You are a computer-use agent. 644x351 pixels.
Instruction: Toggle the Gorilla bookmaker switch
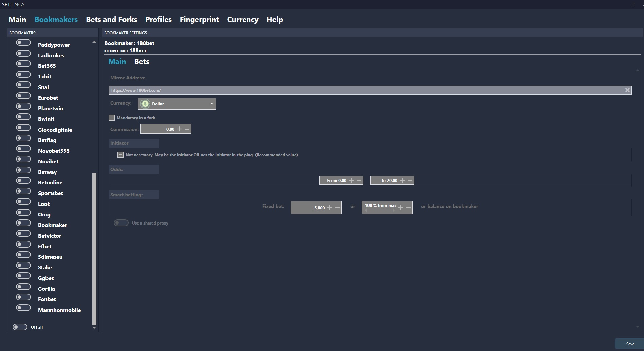tap(23, 287)
